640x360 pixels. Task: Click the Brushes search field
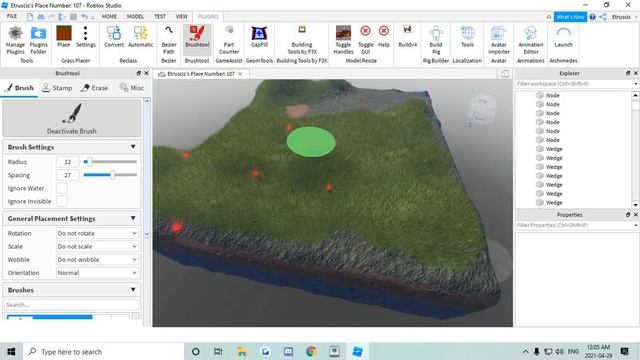(x=71, y=304)
